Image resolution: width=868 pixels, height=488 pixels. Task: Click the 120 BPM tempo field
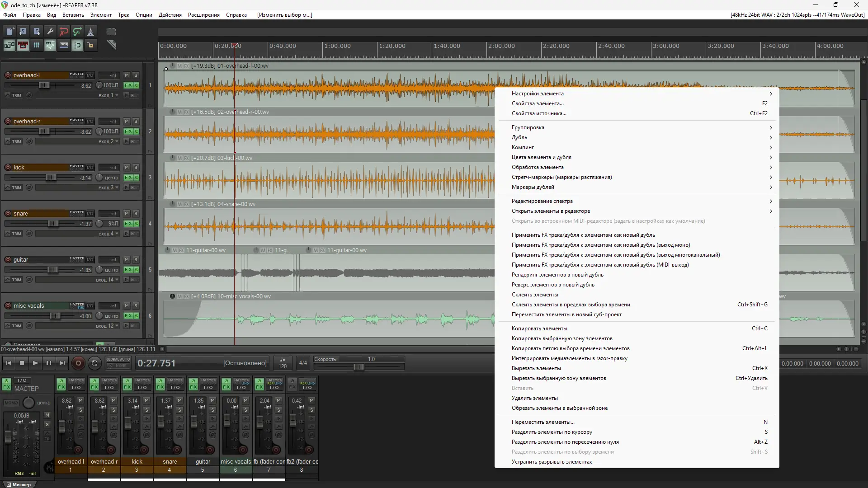[x=283, y=366]
